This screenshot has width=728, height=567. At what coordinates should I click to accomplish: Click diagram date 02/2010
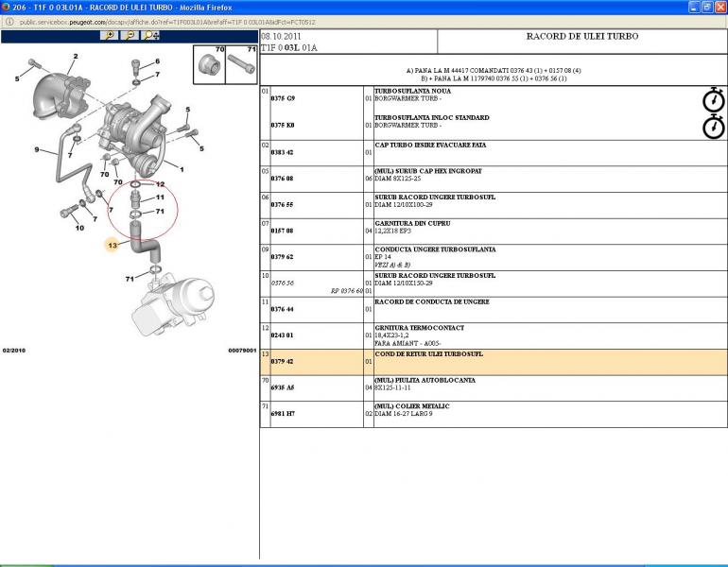(14, 351)
